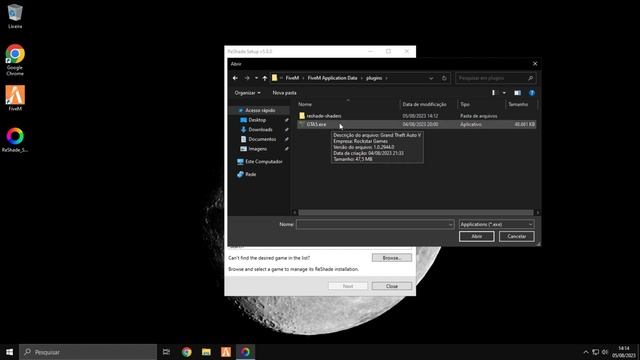The height and width of the screenshot is (360, 640).
Task: Open the recent locations dropdown arrow
Action: (x=256, y=78)
